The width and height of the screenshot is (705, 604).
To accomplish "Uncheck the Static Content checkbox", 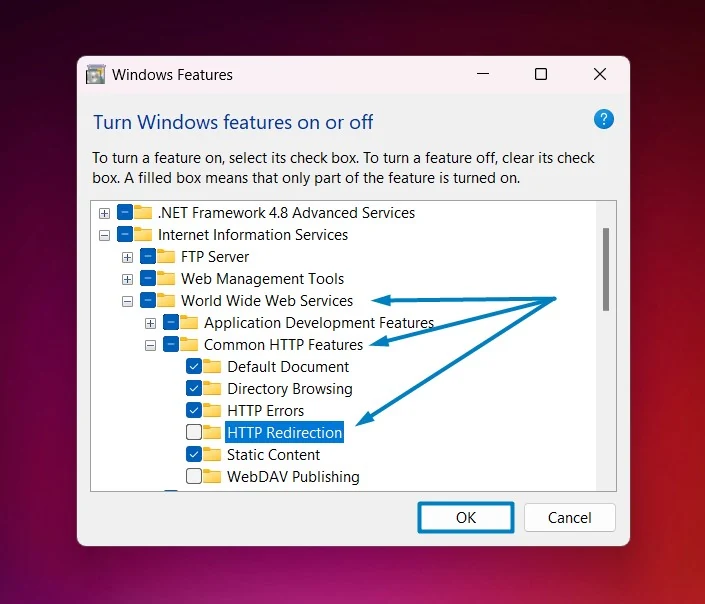I will (x=194, y=454).
